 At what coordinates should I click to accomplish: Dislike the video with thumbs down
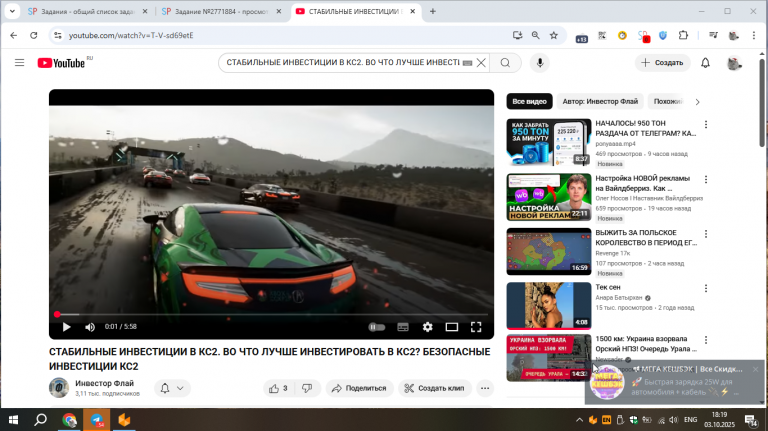pyautogui.click(x=307, y=388)
